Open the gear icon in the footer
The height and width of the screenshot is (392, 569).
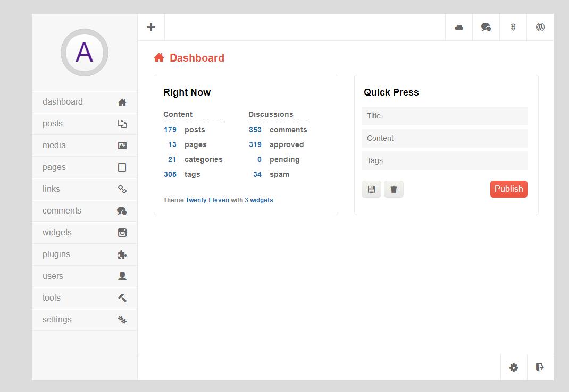(x=514, y=368)
